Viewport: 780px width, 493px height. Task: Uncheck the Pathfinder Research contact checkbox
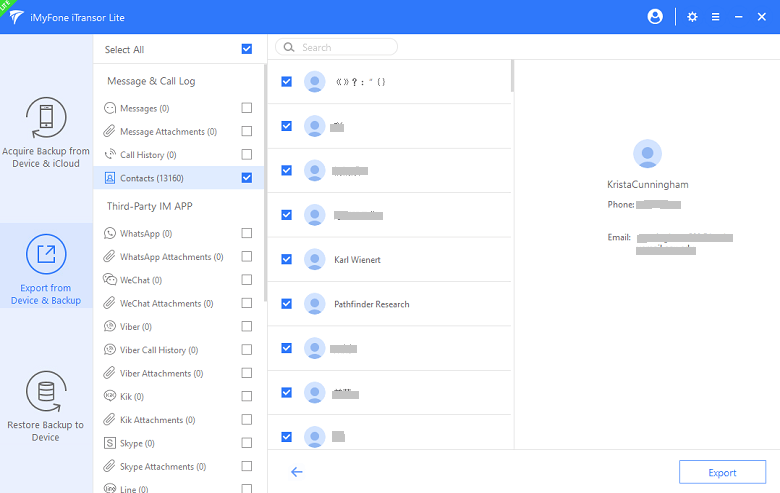[x=287, y=303]
